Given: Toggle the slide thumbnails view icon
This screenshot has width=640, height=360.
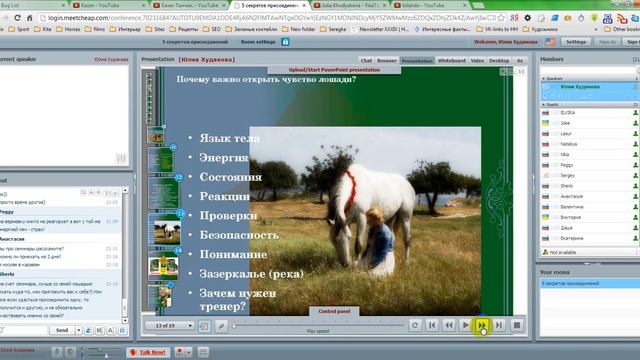Looking at the screenshot, I should pos(204,326).
